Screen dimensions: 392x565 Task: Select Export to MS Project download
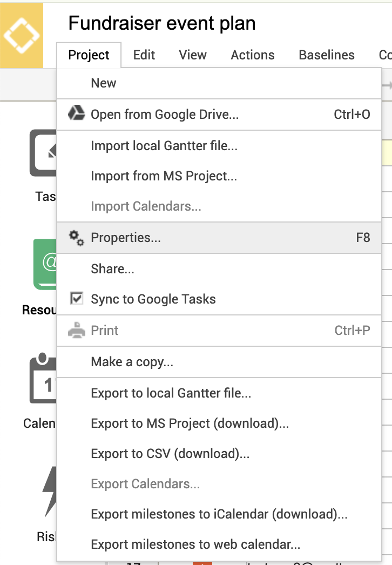point(219,423)
